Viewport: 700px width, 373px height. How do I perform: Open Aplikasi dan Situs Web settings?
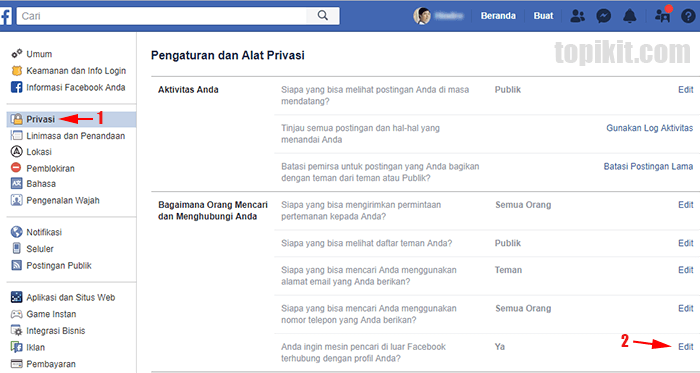pos(71,297)
